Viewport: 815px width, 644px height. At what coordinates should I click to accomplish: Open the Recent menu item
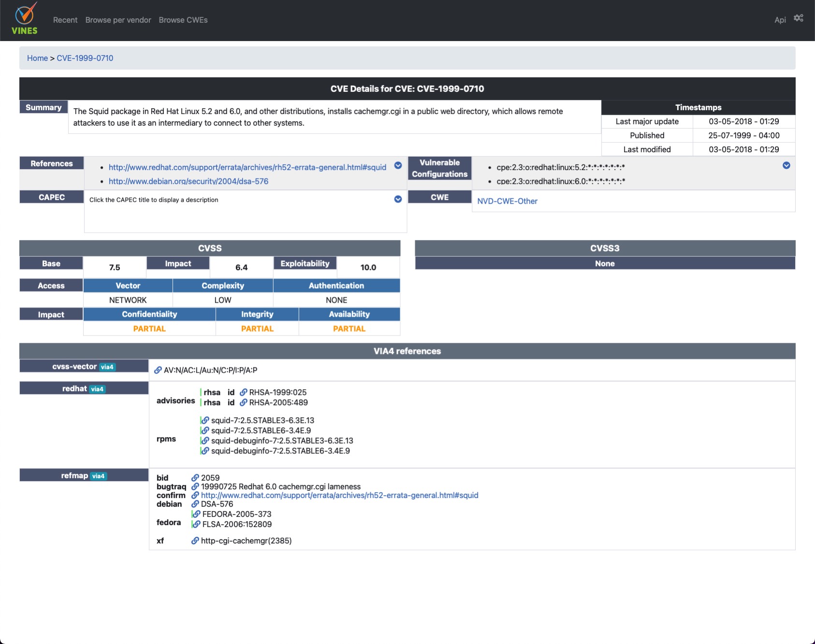(x=65, y=20)
